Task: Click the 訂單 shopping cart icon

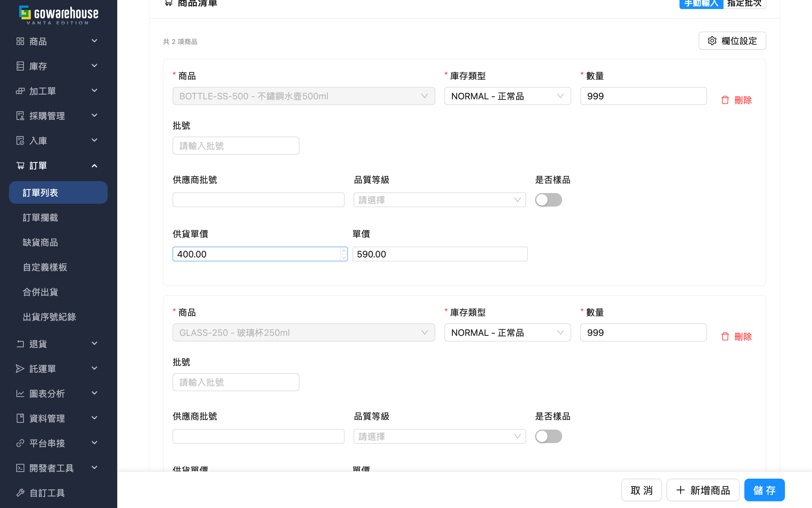Action: (x=20, y=166)
